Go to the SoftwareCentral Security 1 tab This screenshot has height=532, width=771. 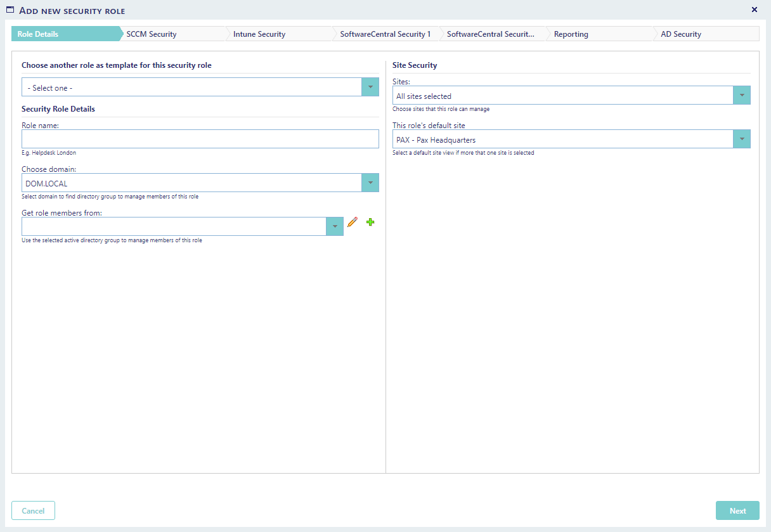(x=385, y=34)
